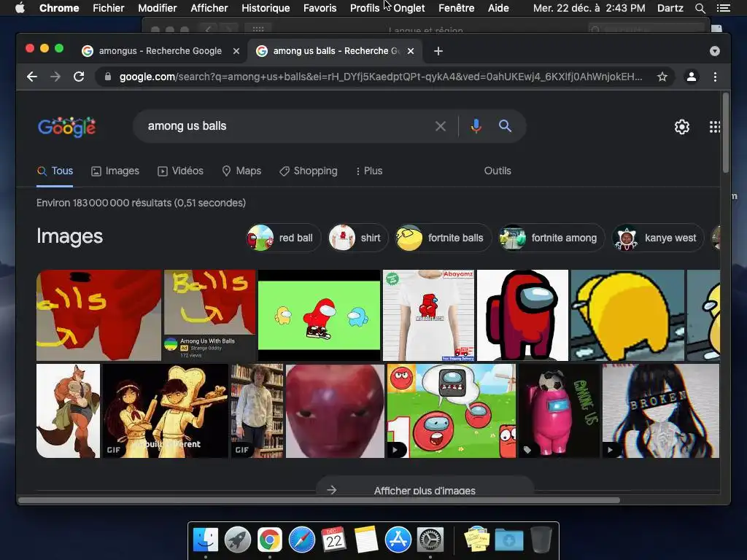
Task: Open Calendar from the Dock
Action: pos(333,540)
